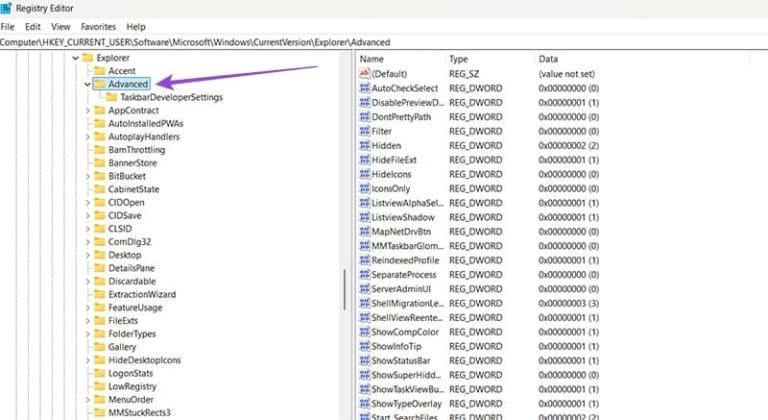
Task: Select the ShowSuperHidd... value name
Action: 406,375
